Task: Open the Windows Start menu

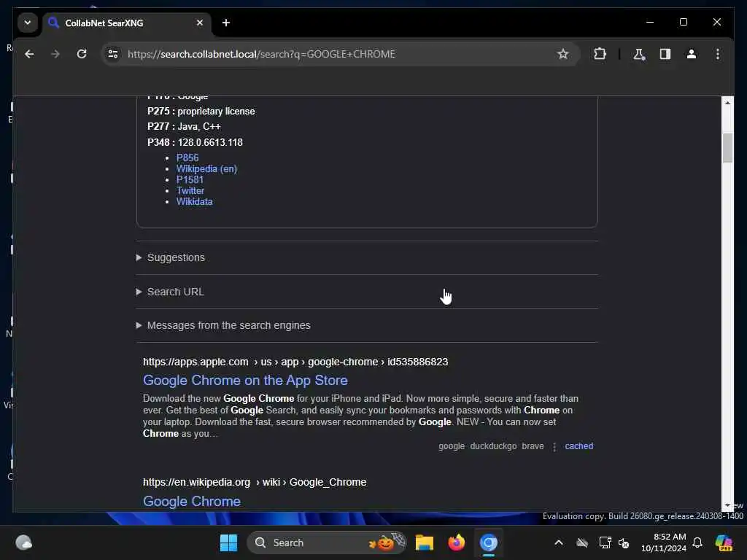Action: click(x=228, y=542)
